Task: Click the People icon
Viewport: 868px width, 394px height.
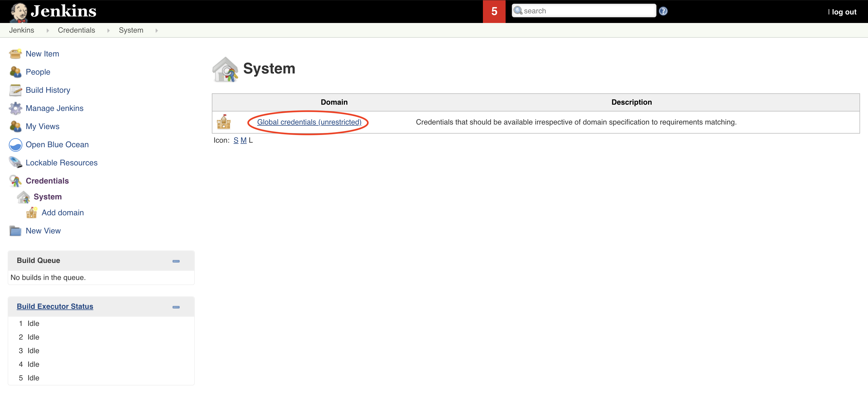Action: tap(15, 71)
